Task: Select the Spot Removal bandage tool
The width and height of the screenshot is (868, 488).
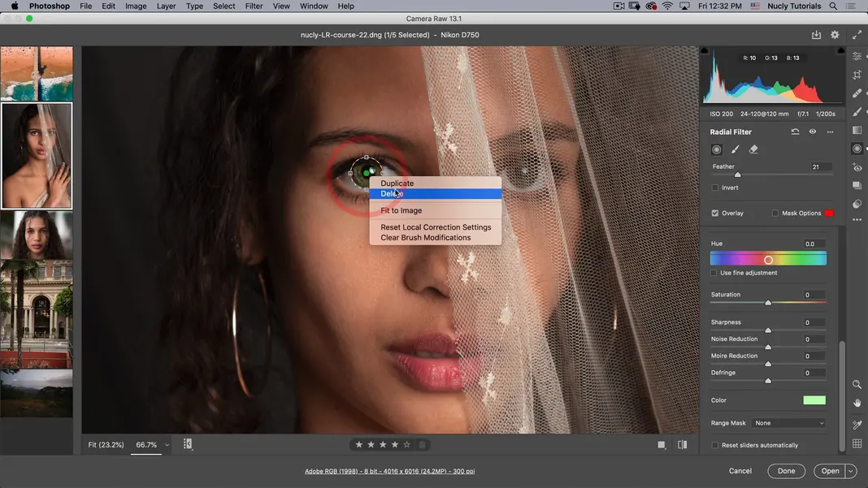Action: (x=857, y=93)
